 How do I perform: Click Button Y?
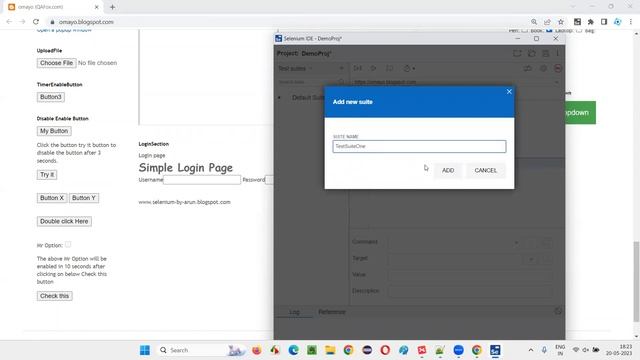(84, 198)
